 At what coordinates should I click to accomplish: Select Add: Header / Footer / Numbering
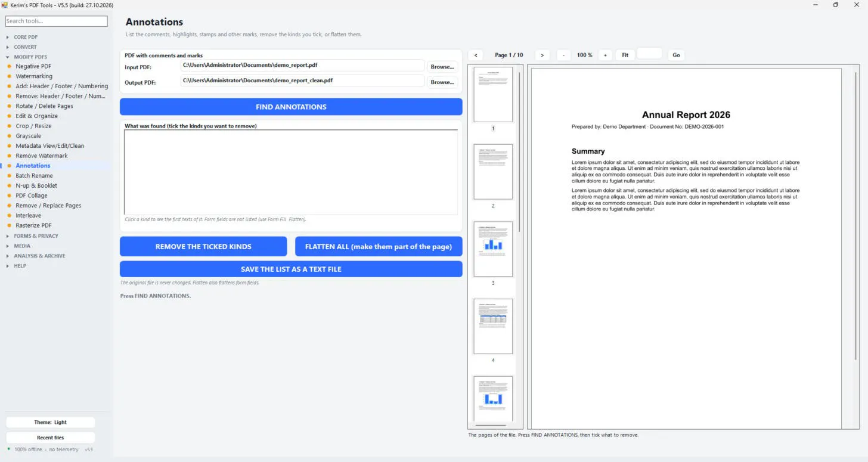pyautogui.click(x=61, y=86)
